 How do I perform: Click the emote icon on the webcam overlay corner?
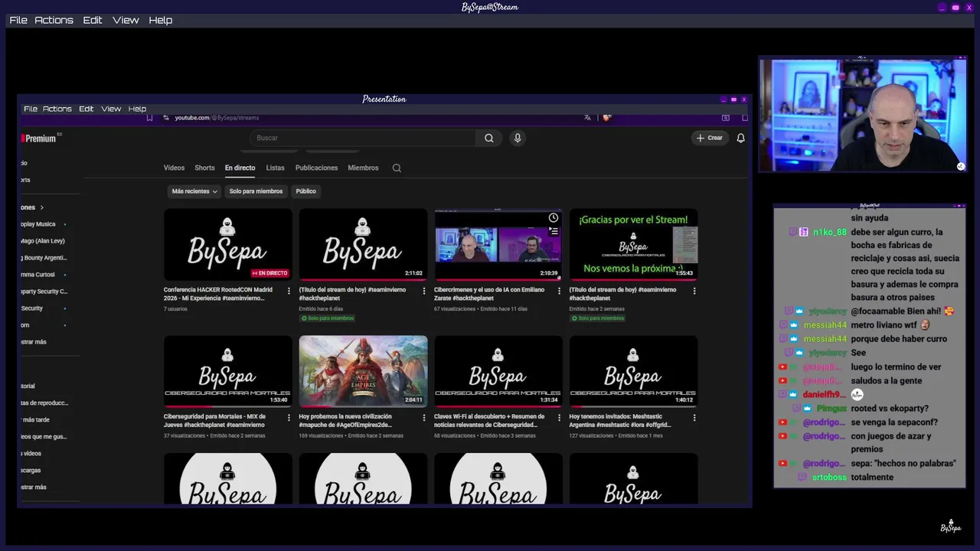coord(961,166)
